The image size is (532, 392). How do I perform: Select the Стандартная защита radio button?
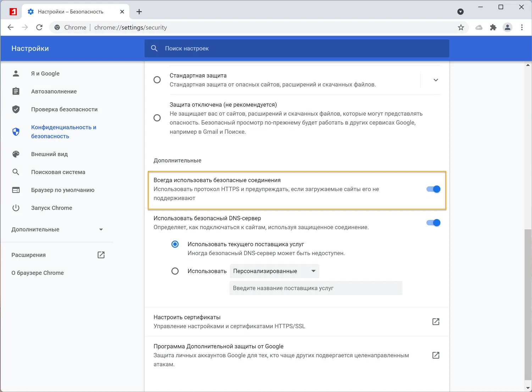click(157, 80)
